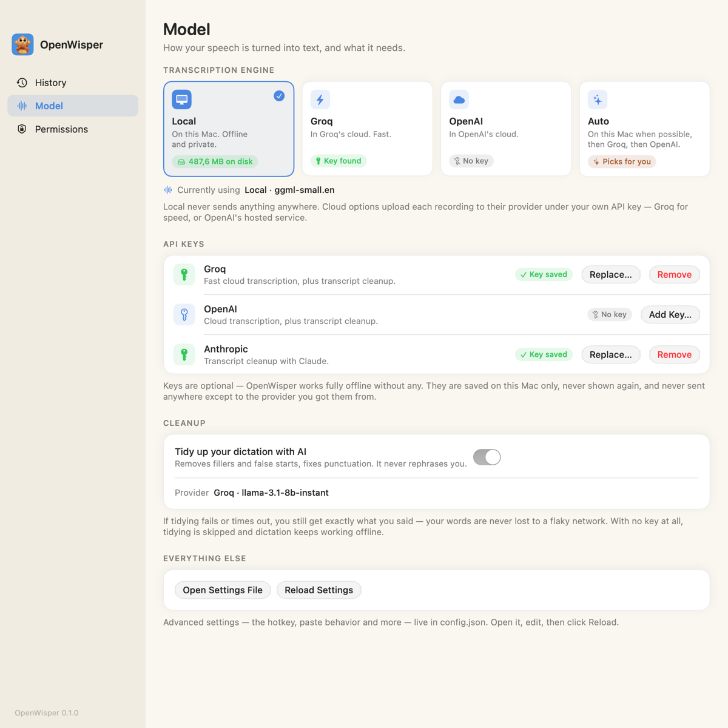Add an OpenAI API key
The width and height of the screenshot is (728, 728).
click(670, 315)
